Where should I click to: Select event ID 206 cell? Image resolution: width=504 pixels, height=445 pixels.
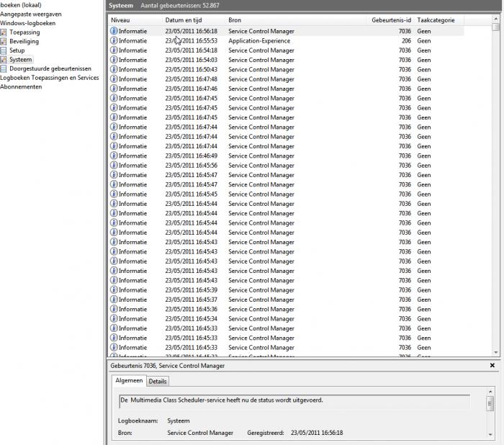406,41
